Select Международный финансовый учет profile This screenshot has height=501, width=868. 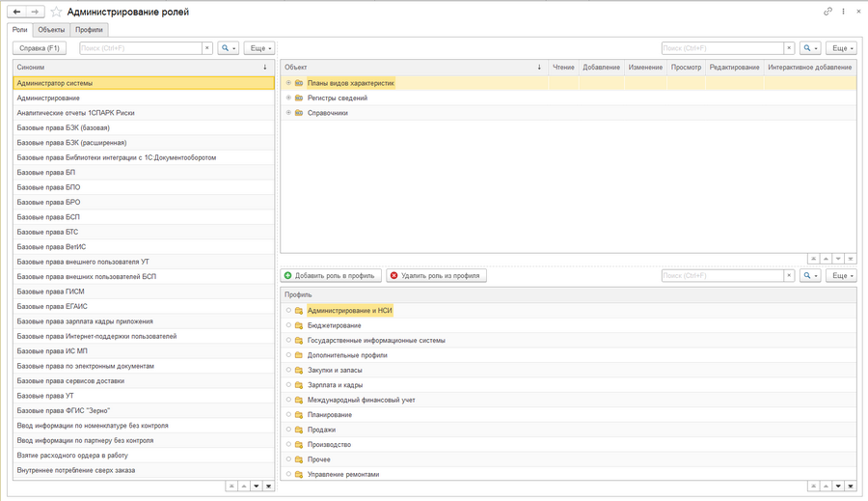point(568,400)
